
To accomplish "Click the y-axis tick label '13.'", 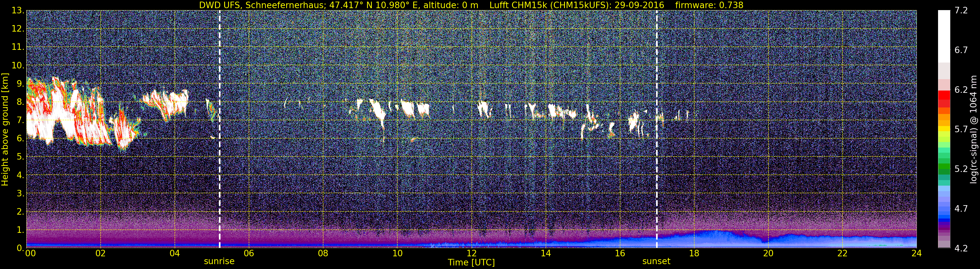I will click(x=18, y=10).
